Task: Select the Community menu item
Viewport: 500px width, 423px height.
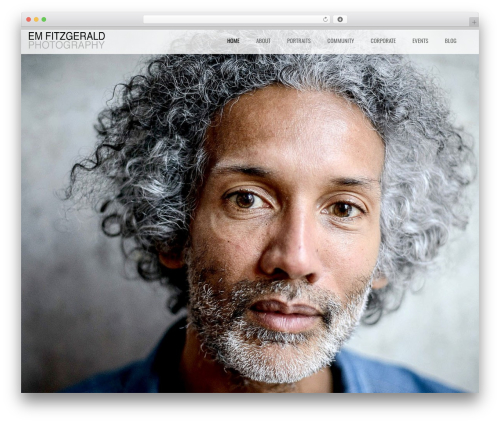Action: (x=340, y=41)
